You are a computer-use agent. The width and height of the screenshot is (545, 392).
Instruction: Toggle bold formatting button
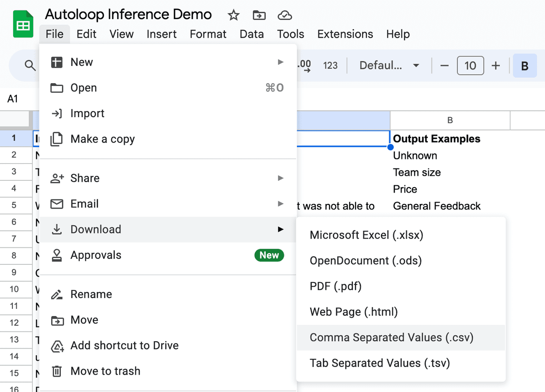(525, 65)
